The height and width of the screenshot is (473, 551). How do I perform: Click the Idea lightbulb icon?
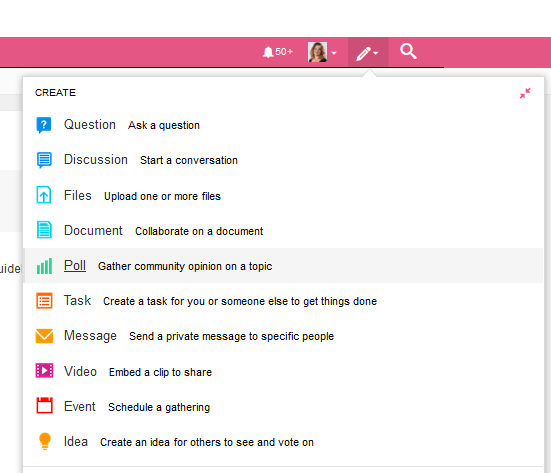click(45, 441)
